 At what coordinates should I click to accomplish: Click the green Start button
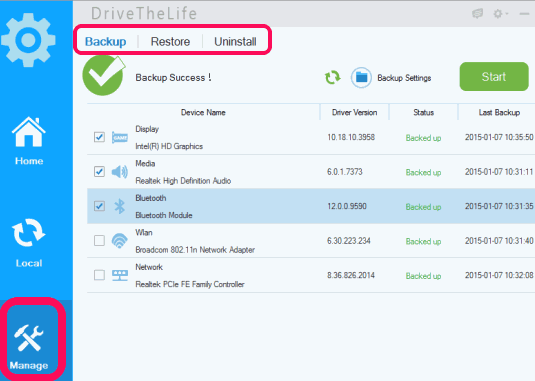click(x=494, y=77)
